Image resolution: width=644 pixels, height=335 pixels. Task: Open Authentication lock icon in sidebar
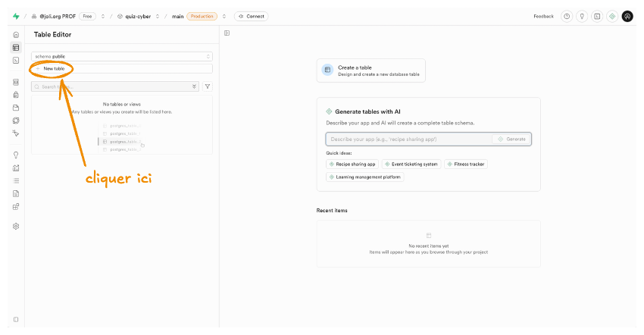[16, 95]
